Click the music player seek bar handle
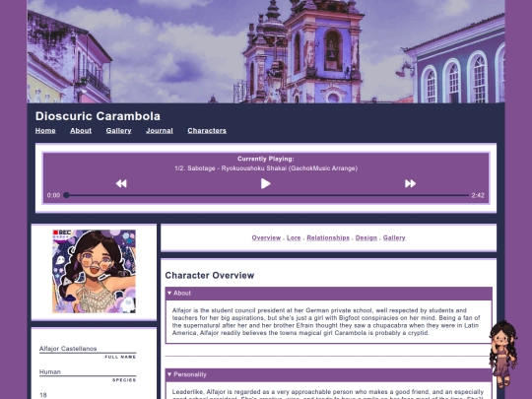 pyautogui.click(x=67, y=195)
